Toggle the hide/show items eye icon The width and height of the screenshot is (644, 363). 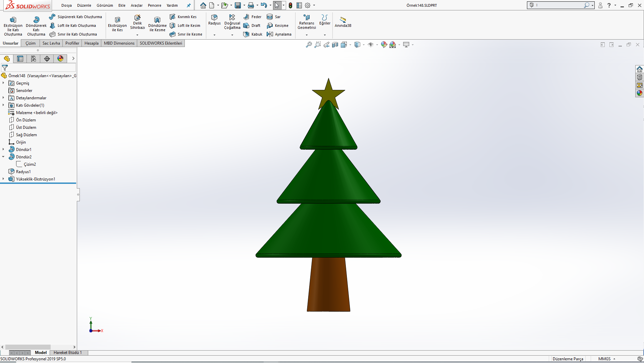coord(371,45)
